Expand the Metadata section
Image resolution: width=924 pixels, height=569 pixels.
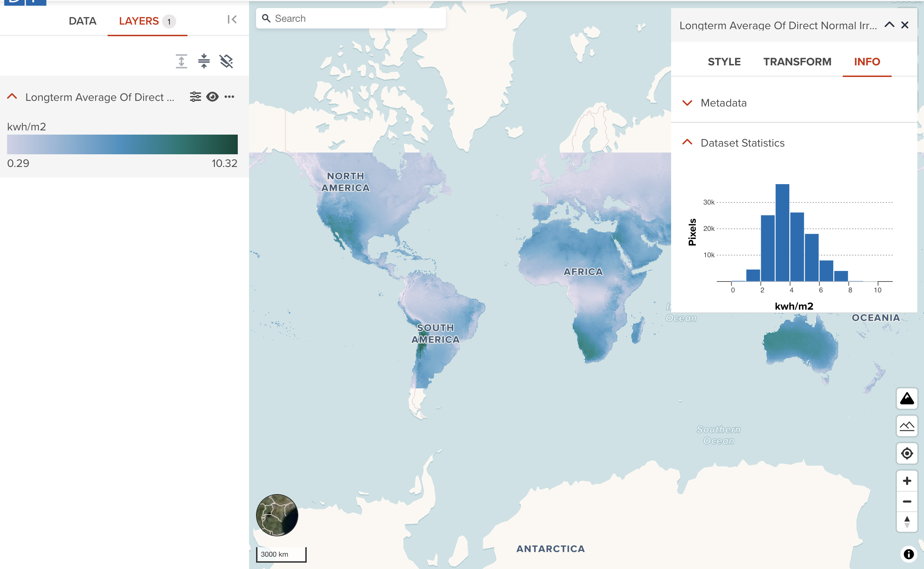(687, 103)
